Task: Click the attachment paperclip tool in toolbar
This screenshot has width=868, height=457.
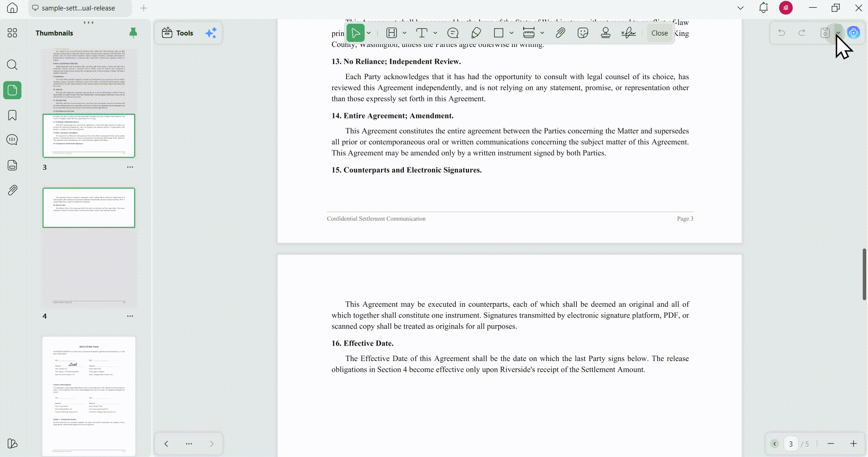Action: pyautogui.click(x=561, y=33)
